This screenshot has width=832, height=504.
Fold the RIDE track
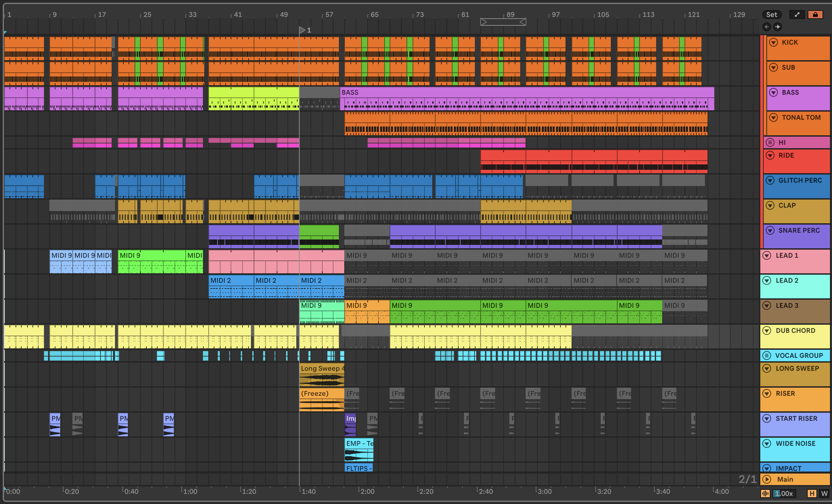tap(770, 155)
